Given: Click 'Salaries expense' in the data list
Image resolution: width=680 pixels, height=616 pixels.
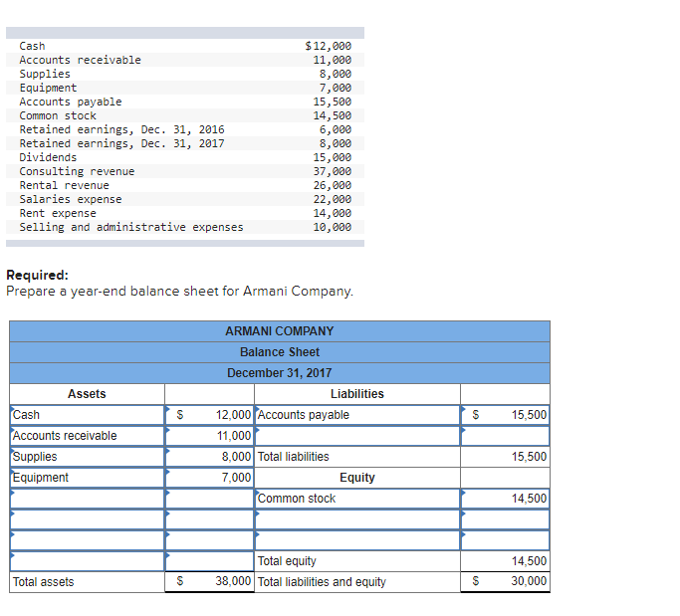Looking at the screenshot, I should pos(71,199).
